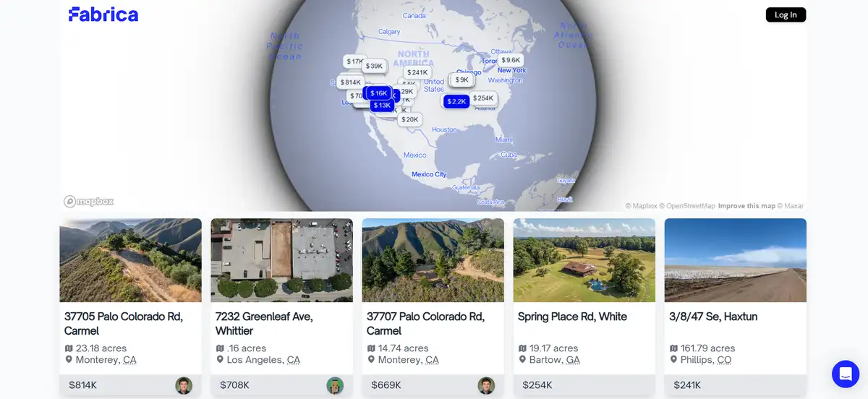Select the $9.6K map price marker
The image size is (868, 399).
tap(511, 60)
